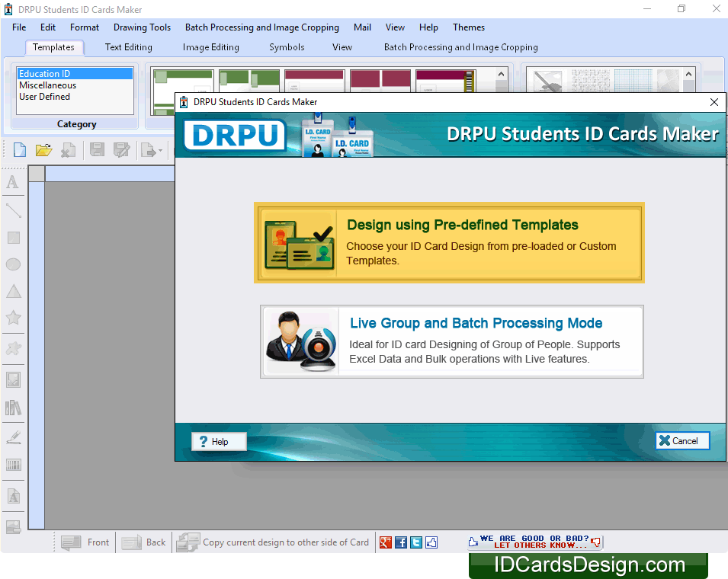
Task: Click the close-document icon in the toolbar
Action: pos(69,150)
